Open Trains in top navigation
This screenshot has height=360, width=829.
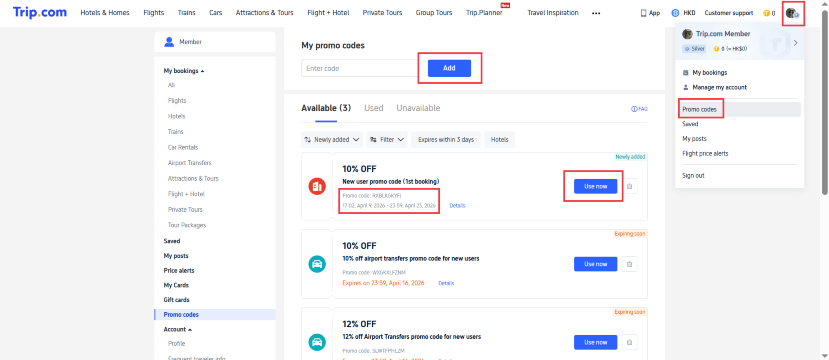click(187, 13)
